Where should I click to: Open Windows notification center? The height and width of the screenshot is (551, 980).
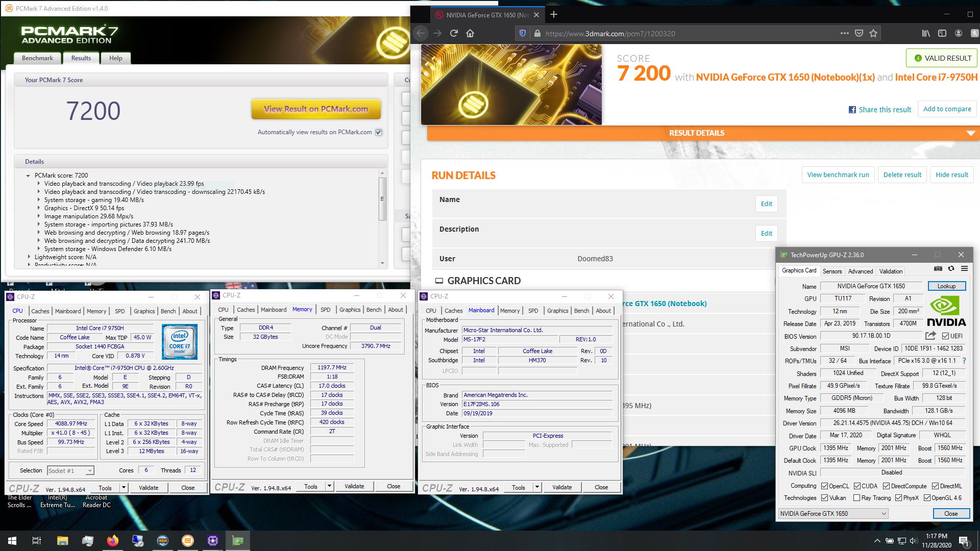(964, 541)
